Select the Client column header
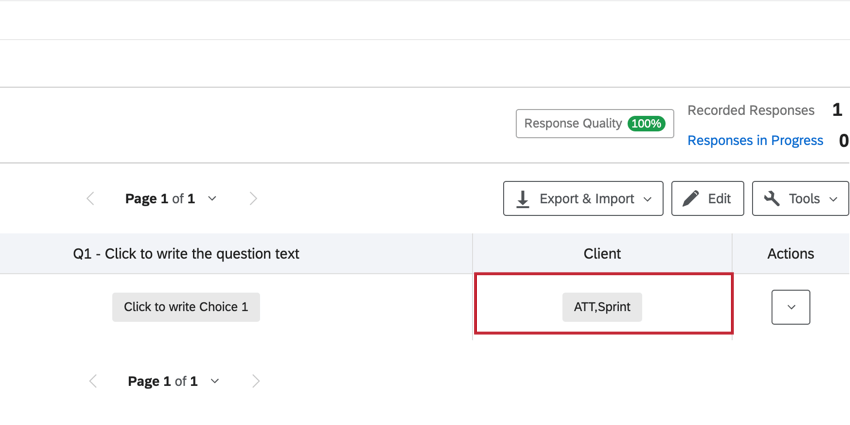The image size is (850, 425). pyautogui.click(x=602, y=254)
